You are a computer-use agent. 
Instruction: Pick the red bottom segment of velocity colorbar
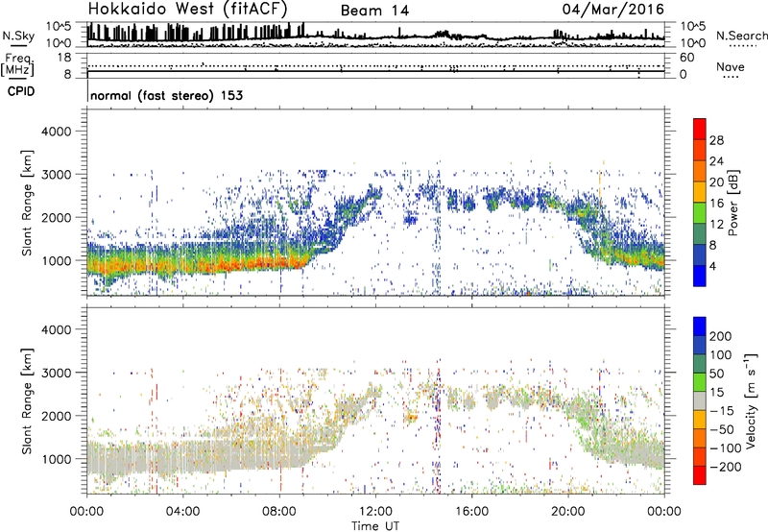click(x=700, y=475)
